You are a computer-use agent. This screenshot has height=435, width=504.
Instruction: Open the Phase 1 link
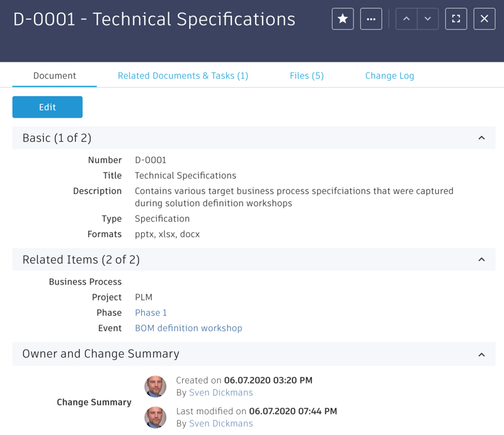pyautogui.click(x=151, y=313)
